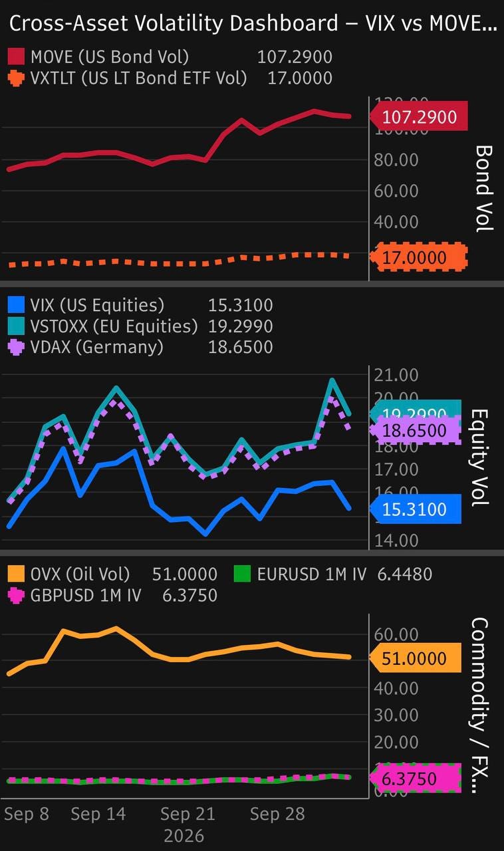Click the 80.00 tick on Bond Vol axis
The width and height of the screenshot is (504, 851).
click(x=397, y=160)
